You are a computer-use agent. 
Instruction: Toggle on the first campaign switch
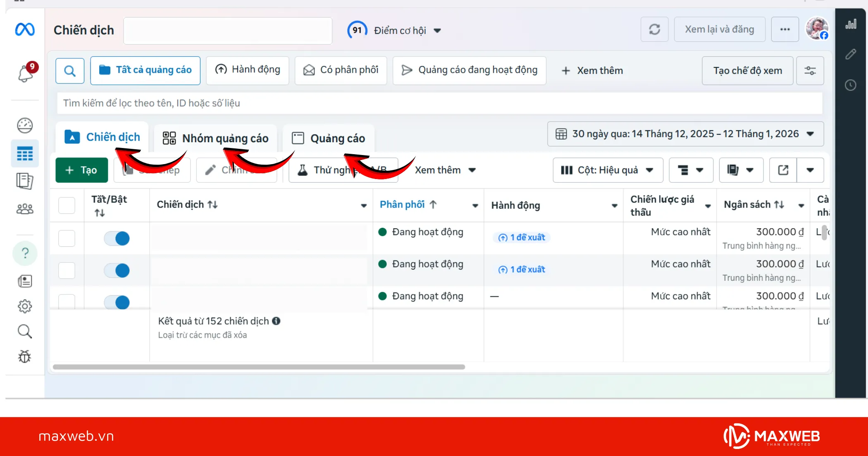point(117,238)
